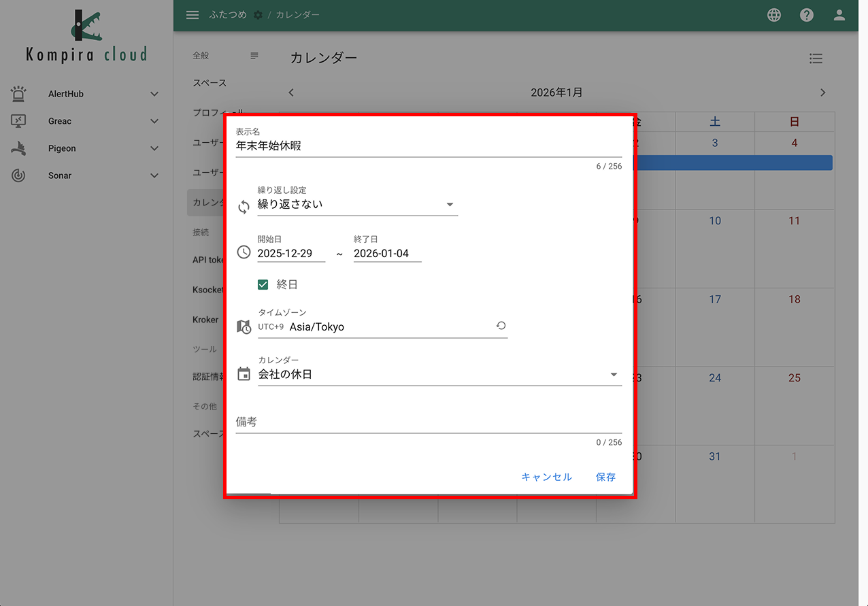The width and height of the screenshot is (868, 606).
Task: Select Greac in the sidebar
Action: point(60,121)
